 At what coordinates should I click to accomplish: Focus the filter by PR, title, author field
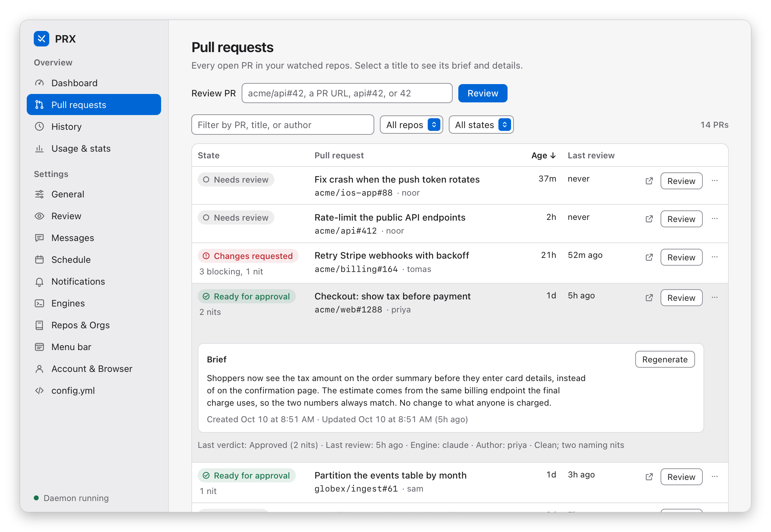[x=282, y=125]
